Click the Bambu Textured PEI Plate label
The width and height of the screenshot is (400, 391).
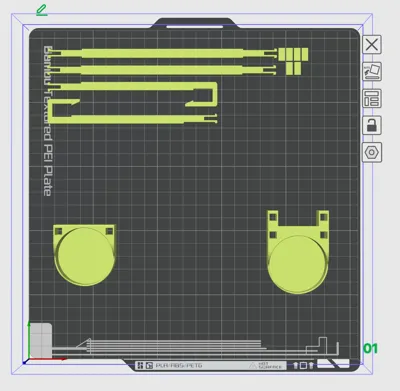[48, 121]
